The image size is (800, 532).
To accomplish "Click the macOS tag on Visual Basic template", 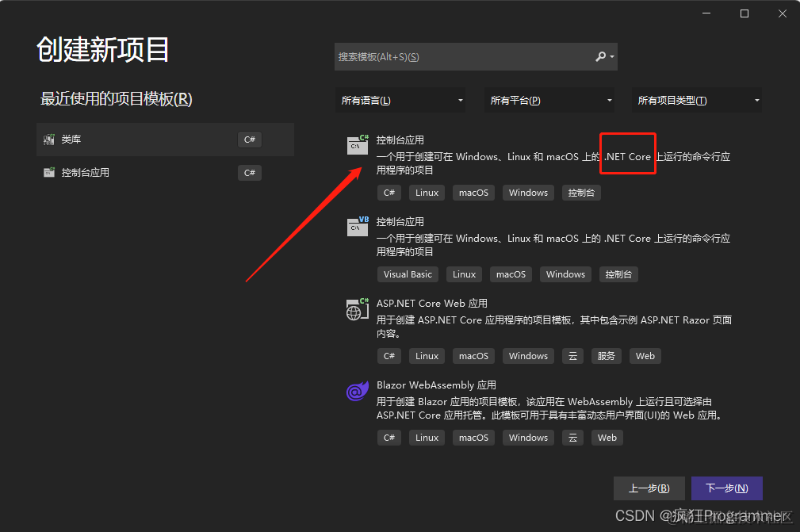I will click(x=511, y=274).
